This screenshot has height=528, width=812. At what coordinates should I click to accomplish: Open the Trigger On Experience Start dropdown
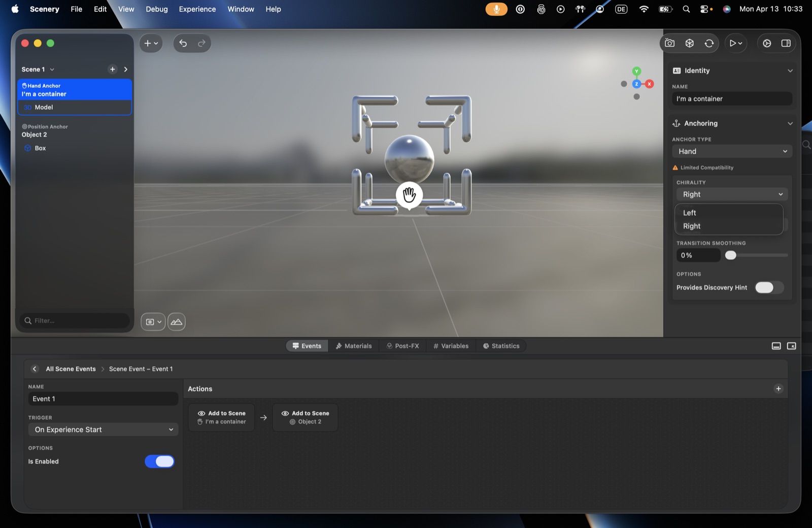103,430
